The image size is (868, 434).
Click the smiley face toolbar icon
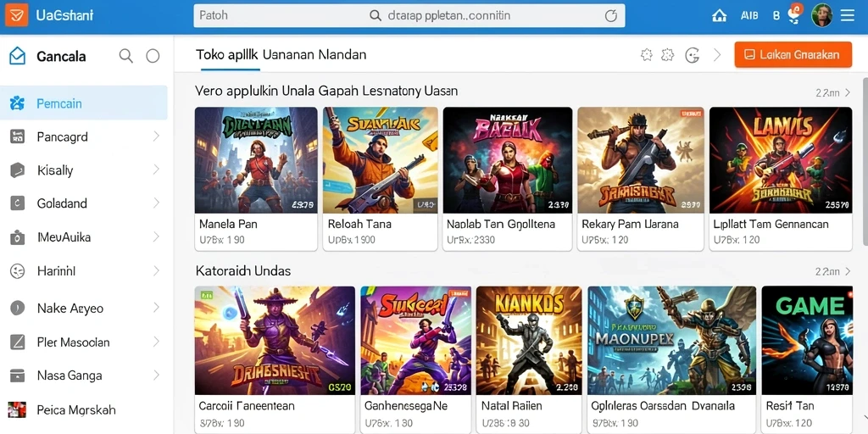tap(692, 54)
